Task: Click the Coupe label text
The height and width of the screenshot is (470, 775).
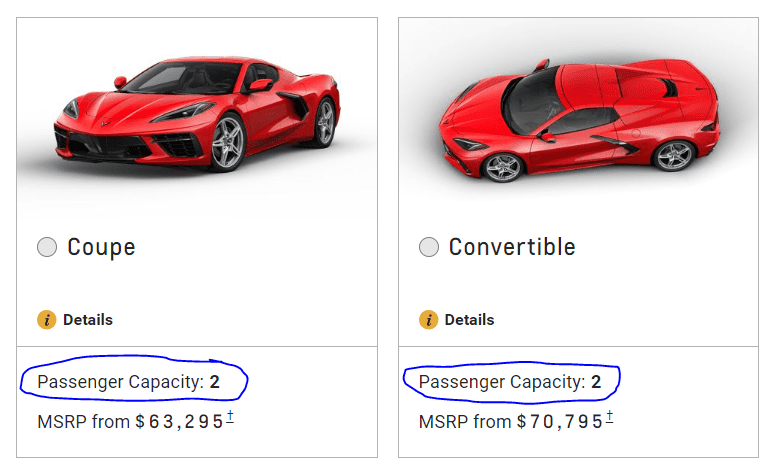Action: click(x=101, y=247)
